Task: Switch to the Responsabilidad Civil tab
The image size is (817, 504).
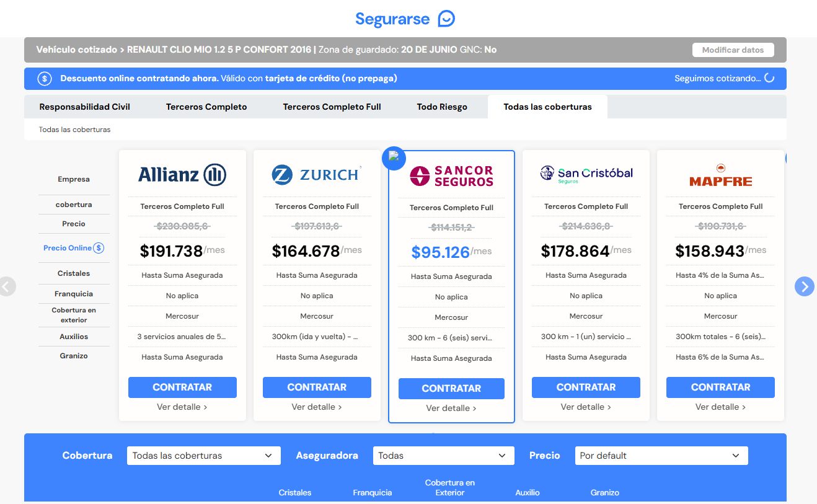Action: pos(84,106)
